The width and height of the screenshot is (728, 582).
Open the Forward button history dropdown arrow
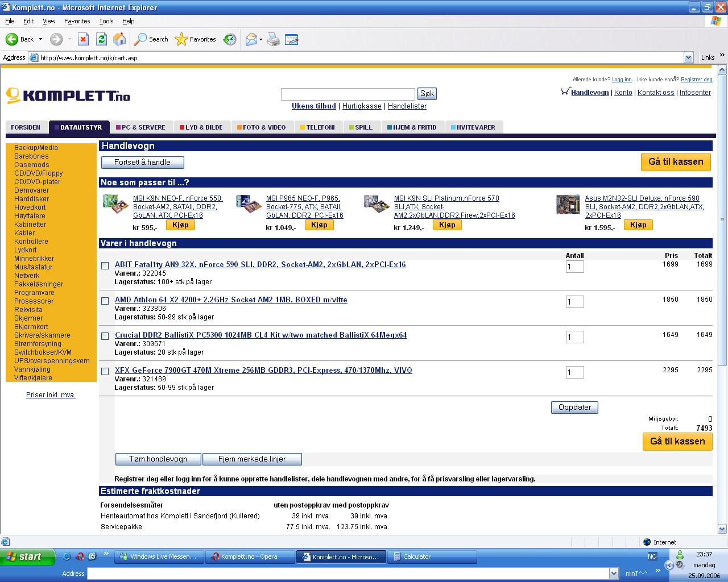click(x=69, y=39)
